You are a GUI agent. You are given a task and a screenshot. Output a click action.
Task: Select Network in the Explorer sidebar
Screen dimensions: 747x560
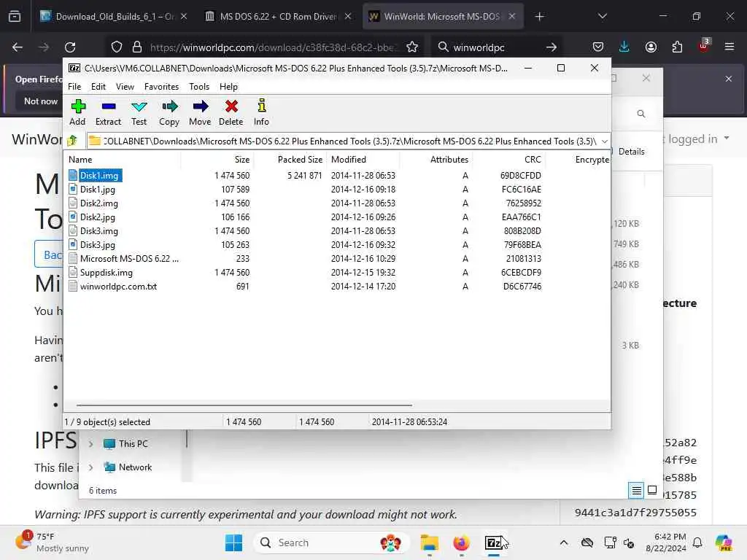coord(128,467)
